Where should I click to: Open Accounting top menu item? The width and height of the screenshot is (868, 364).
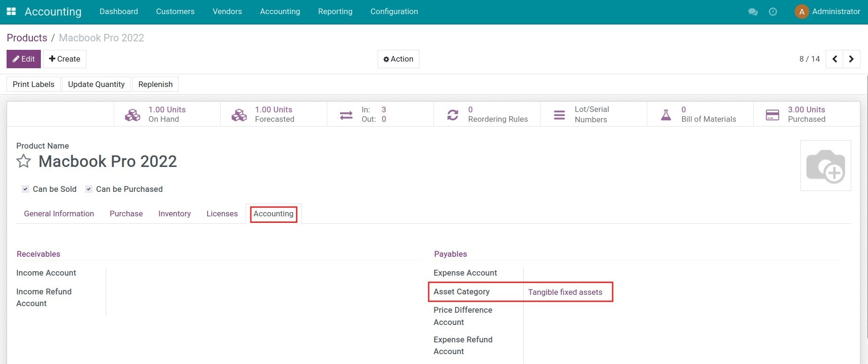(280, 12)
